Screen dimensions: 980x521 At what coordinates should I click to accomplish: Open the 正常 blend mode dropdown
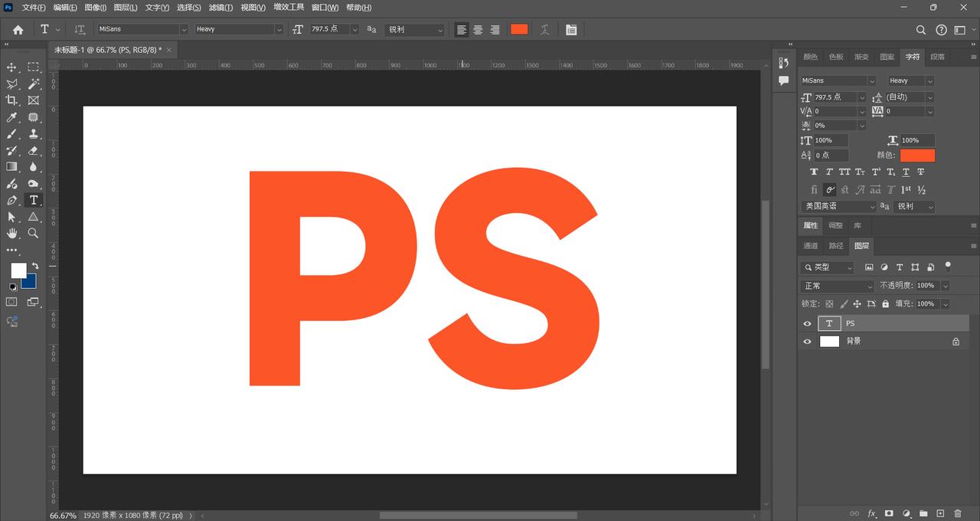pos(837,286)
